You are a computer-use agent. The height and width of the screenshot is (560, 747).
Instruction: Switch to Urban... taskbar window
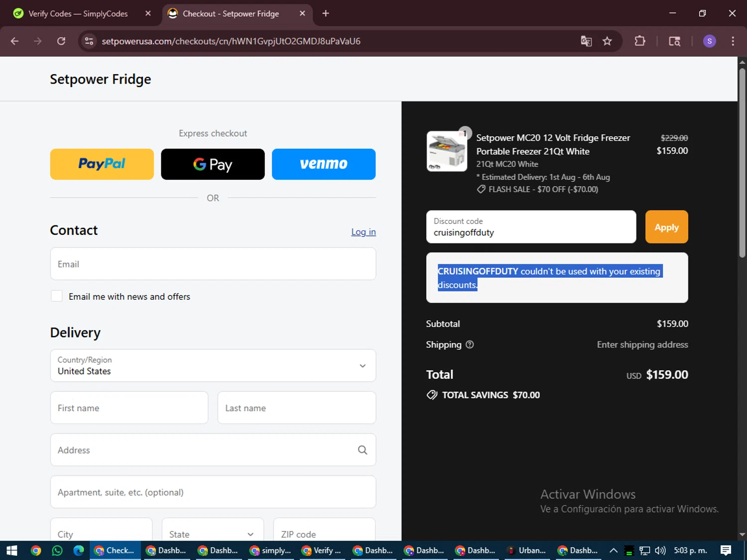[526, 551]
